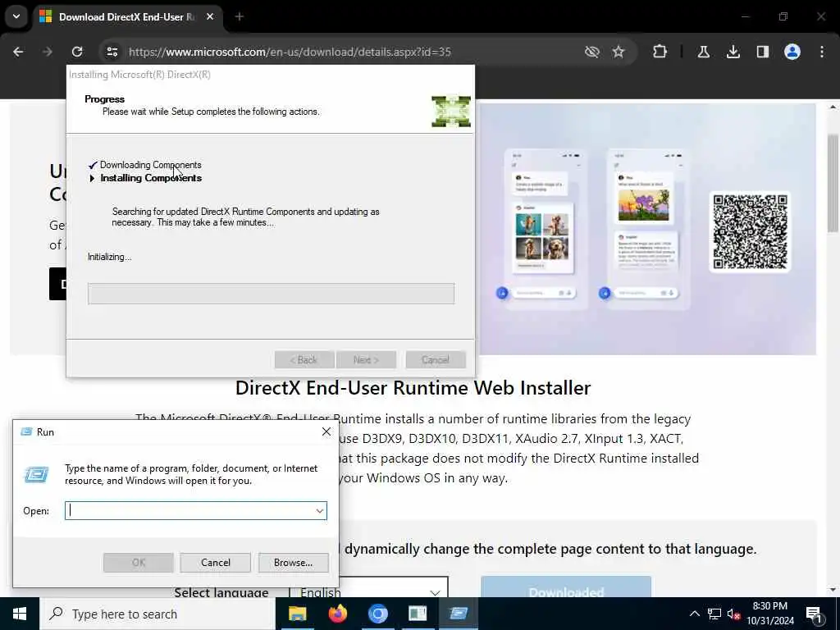840x630 pixels.
Task: Open Chrome Labs flask icon
Action: point(703,52)
